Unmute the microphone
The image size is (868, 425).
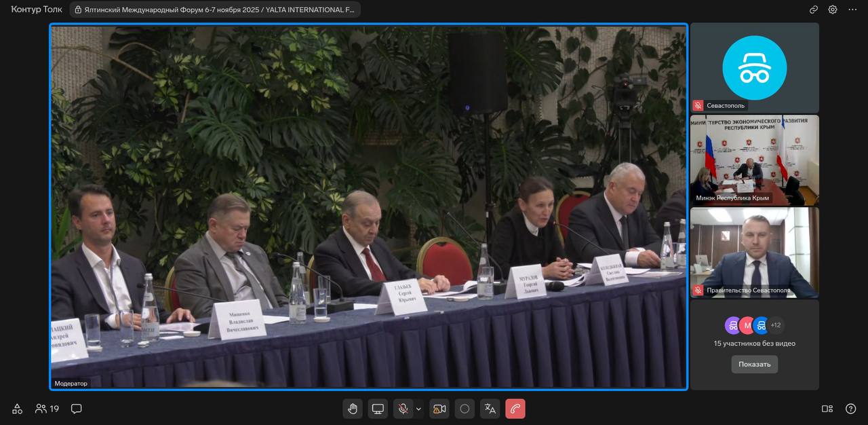403,409
